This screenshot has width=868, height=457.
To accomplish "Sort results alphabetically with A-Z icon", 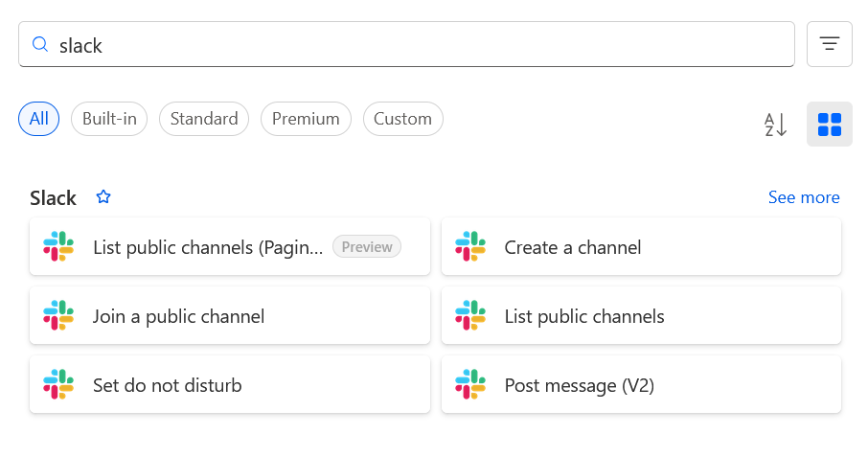I will pyautogui.click(x=775, y=125).
